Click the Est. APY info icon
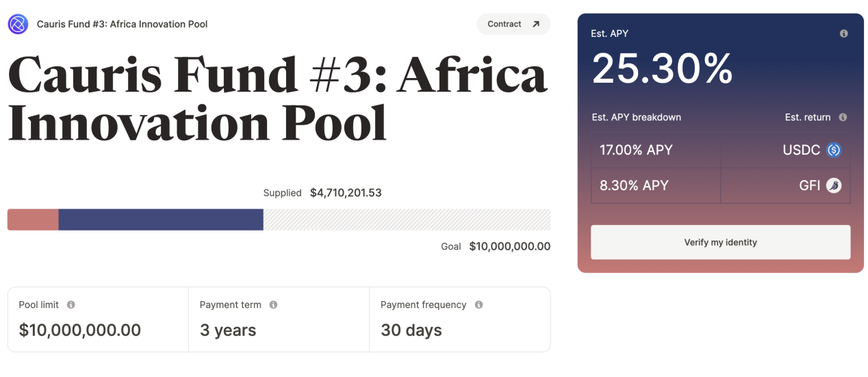Image resolution: width=868 pixels, height=377 pixels. (x=843, y=34)
